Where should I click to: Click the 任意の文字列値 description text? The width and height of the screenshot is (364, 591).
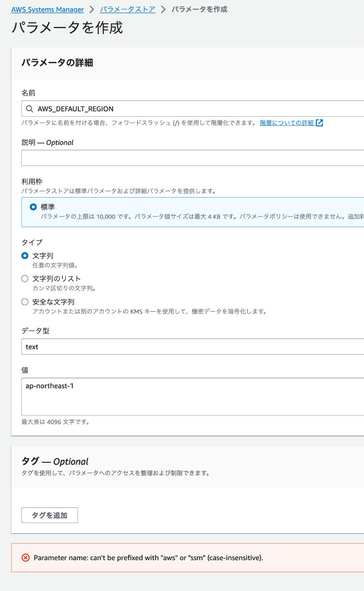point(55,266)
